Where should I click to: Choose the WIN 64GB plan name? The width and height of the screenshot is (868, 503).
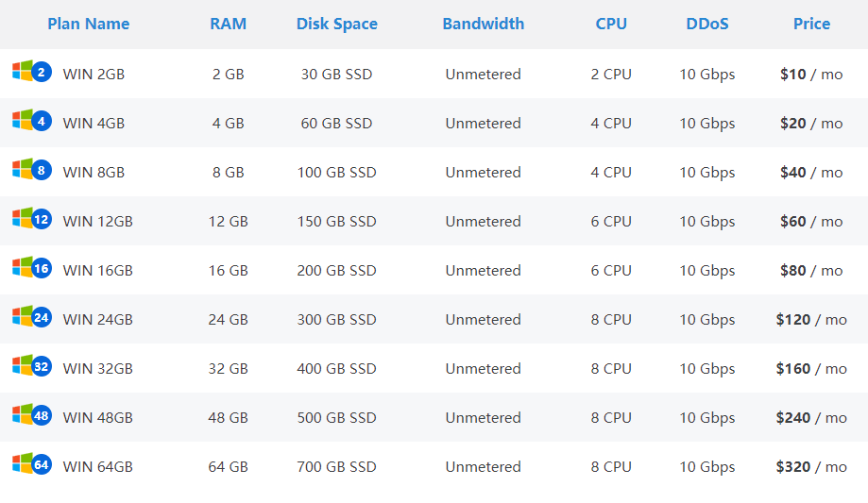(97, 467)
